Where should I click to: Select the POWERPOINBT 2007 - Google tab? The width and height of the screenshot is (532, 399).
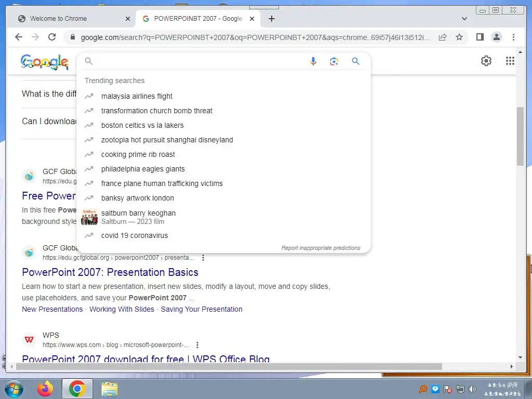198,19
